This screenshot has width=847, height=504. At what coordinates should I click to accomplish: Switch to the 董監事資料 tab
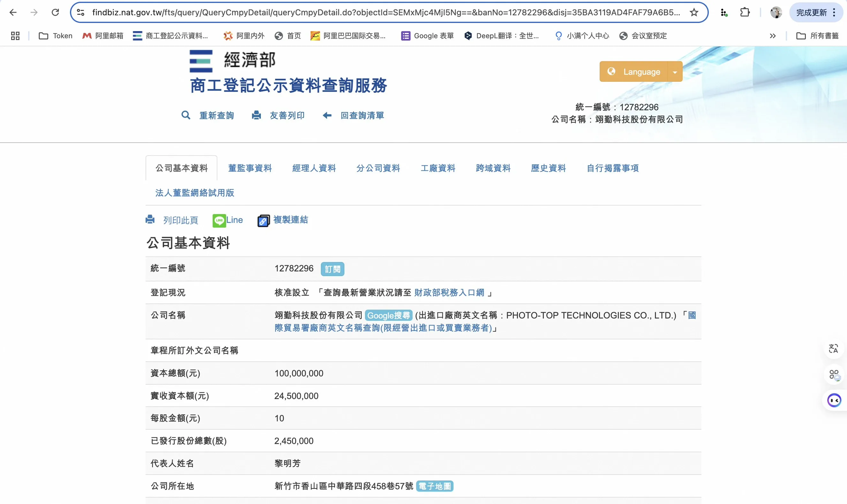[250, 168]
